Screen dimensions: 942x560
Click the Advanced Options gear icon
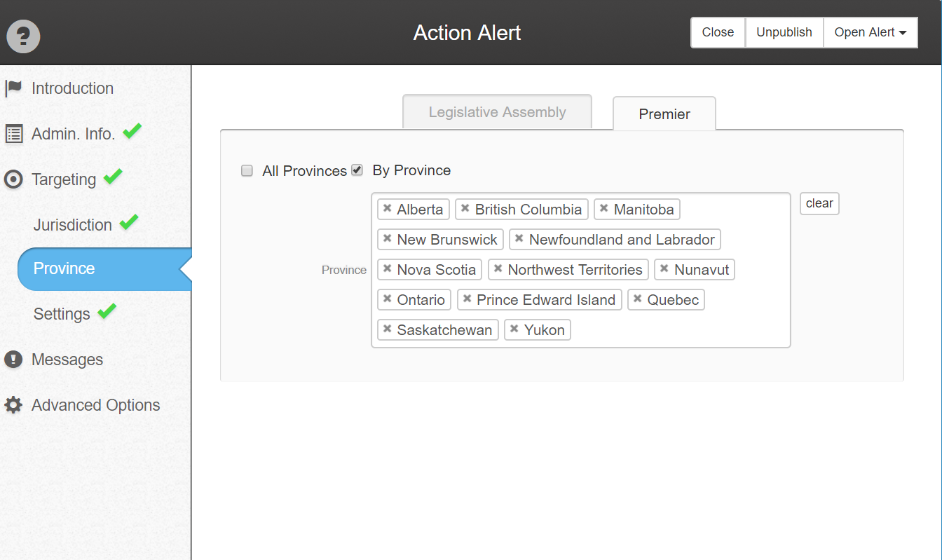[13, 405]
